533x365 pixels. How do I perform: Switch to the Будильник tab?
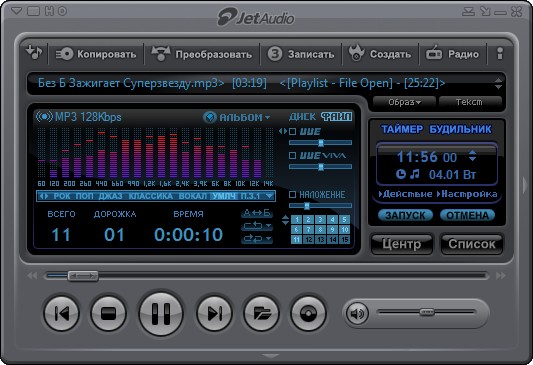click(x=460, y=129)
